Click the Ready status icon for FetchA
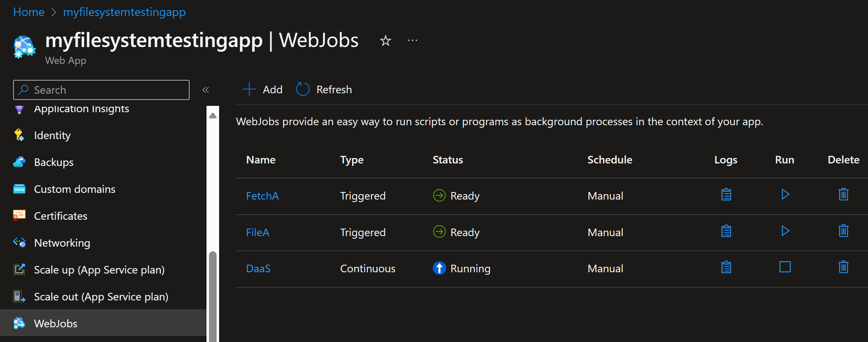This screenshot has width=868, height=342. (439, 195)
